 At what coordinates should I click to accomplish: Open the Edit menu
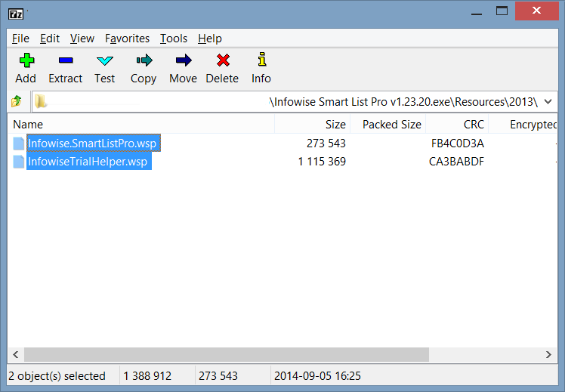[x=50, y=39]
